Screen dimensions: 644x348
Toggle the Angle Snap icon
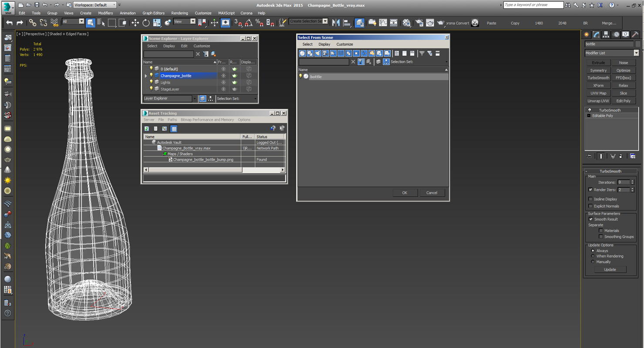click(x=248, y=23)
